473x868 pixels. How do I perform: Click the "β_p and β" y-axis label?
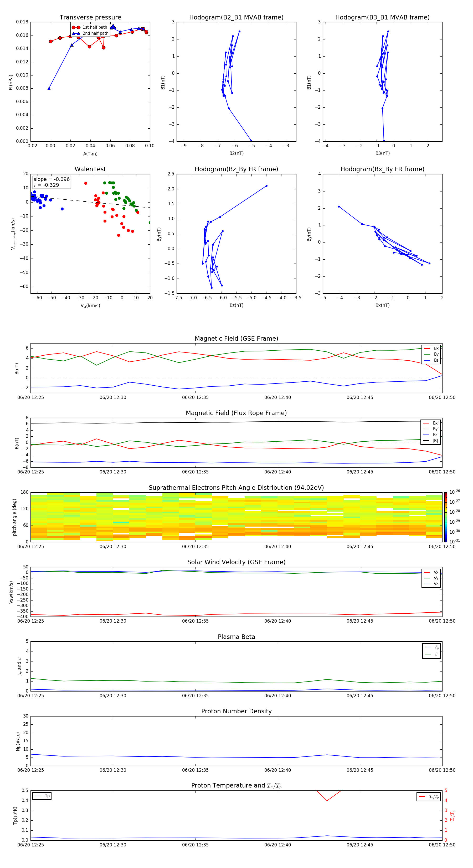[x=20, y=666]
